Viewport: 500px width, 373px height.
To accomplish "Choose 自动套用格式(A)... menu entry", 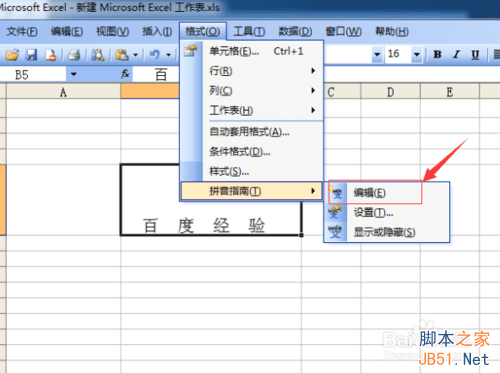I will click(252, 132).
